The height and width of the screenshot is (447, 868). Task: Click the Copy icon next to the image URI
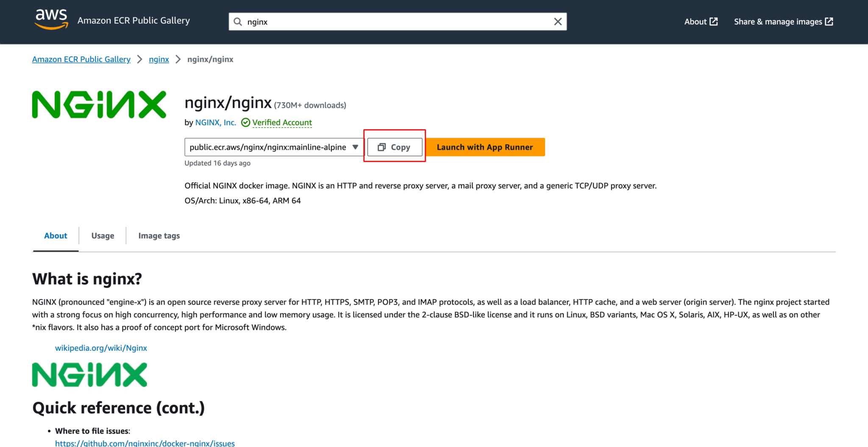[382, 147]
